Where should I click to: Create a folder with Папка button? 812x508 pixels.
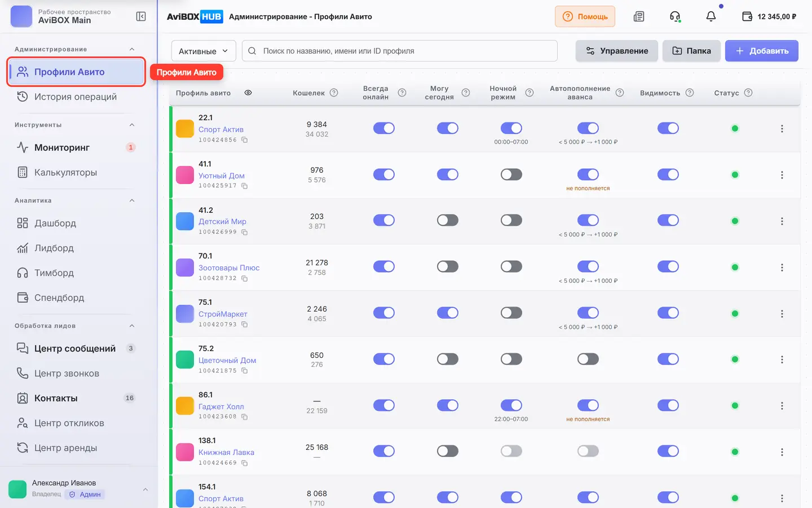point(692,51)
